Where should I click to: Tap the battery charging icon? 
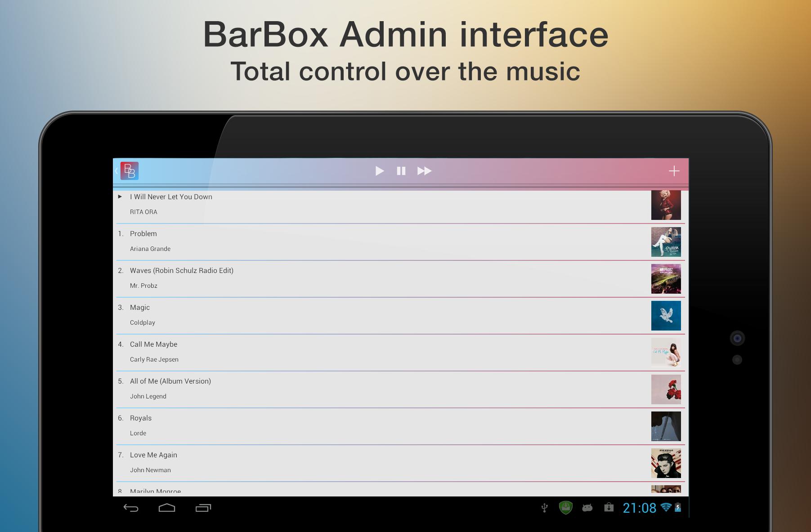click(678, 508)
